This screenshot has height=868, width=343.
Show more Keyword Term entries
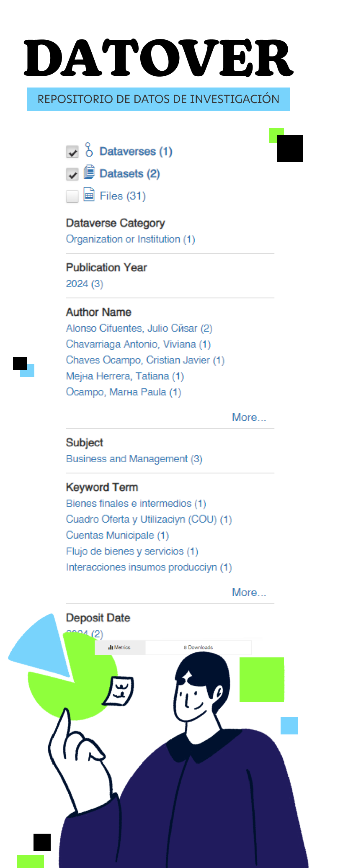pyautogui.click(x=249, y=592)
